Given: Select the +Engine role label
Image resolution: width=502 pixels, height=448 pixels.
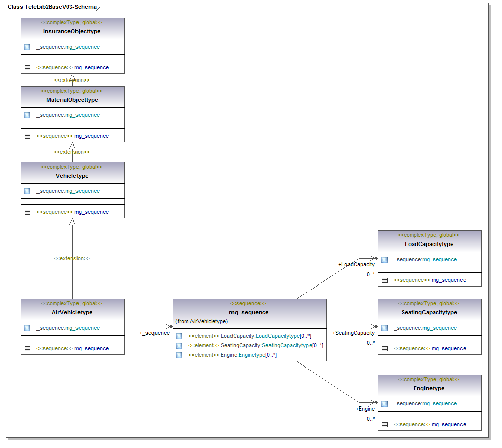Looking at the screenshot, I should pyautogui.click(x=365, y=409).
